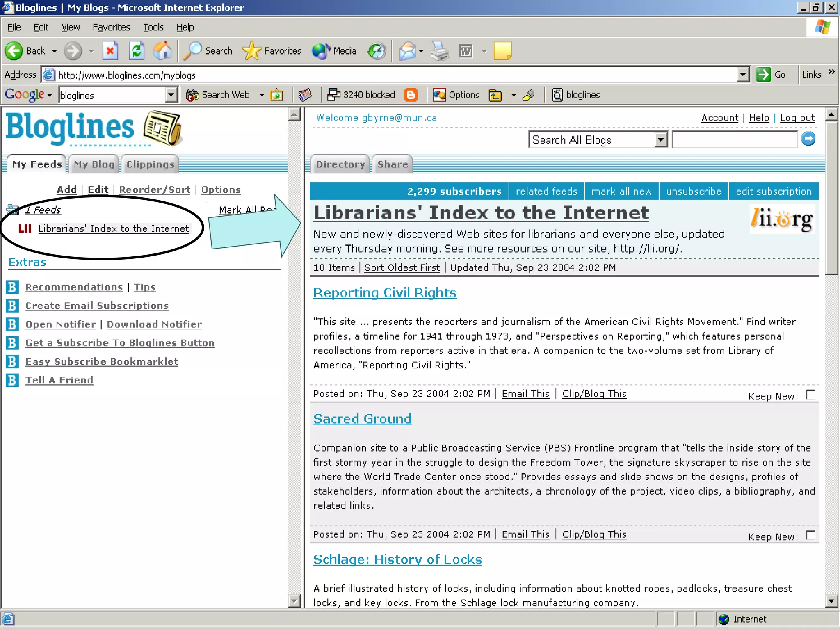Click the Print toolbar icon
Viewport: 840px width, 630px height.
click(440, 51)
